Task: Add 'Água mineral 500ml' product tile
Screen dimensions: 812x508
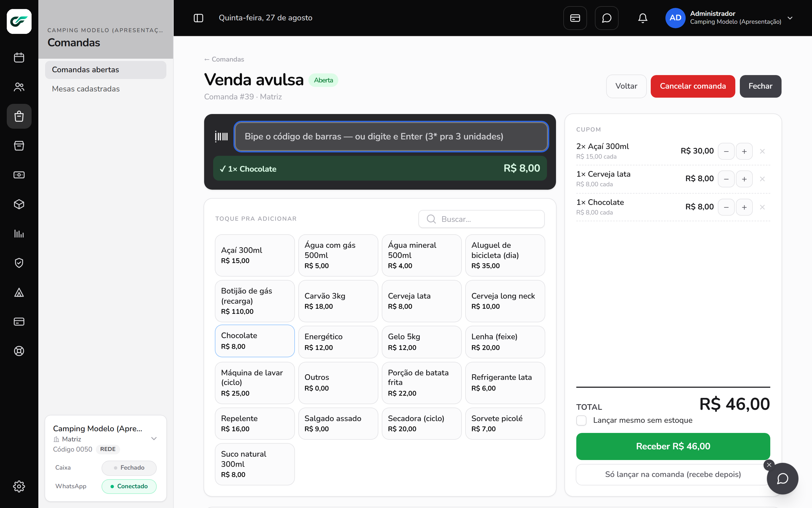Action: coord(422,255)
